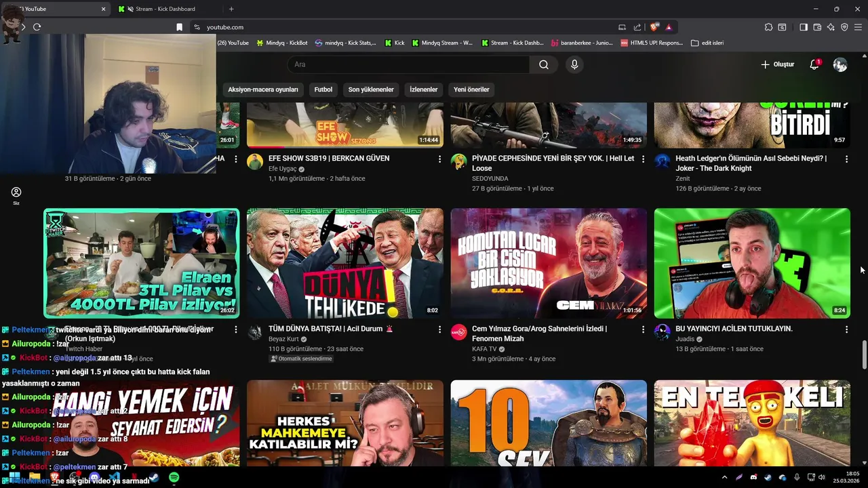Screen dimensions: 868x488
Task: Select the Aksiyon-macera oyunları filter chip
Action: (263, 89)
